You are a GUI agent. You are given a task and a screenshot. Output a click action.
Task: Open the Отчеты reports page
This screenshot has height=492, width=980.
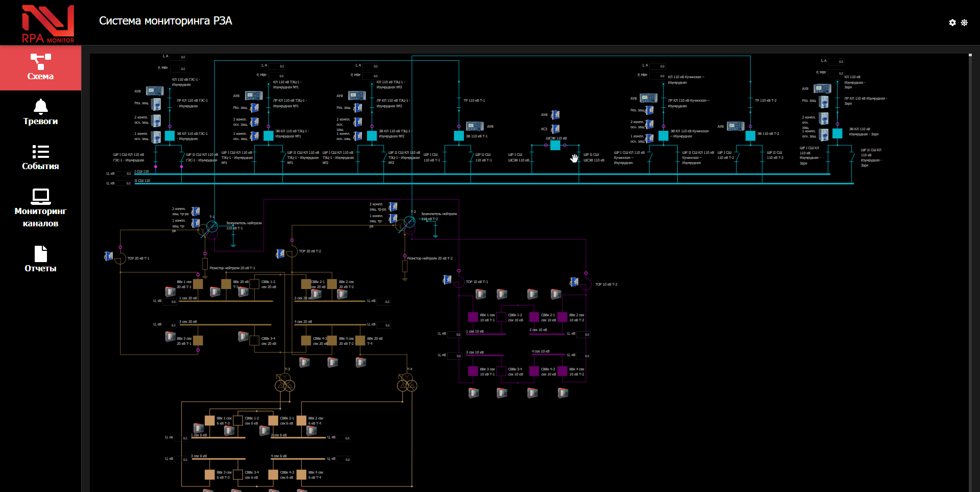click(x=40, y=259)
